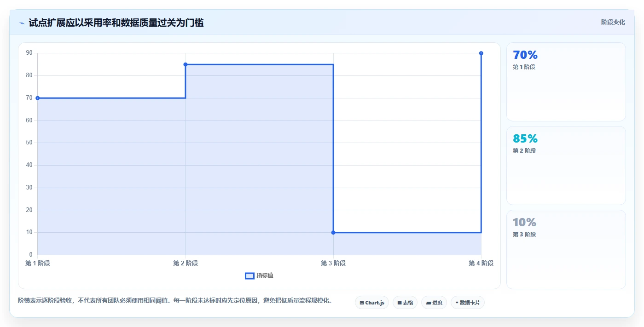Click the 进度 tag chip

tap(434, 303)
